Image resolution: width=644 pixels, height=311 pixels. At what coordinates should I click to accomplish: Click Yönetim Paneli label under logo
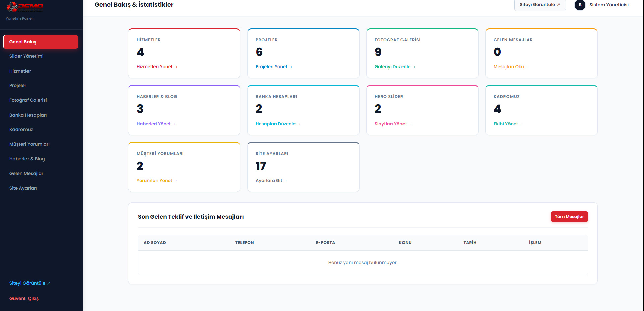coord(19,18)
